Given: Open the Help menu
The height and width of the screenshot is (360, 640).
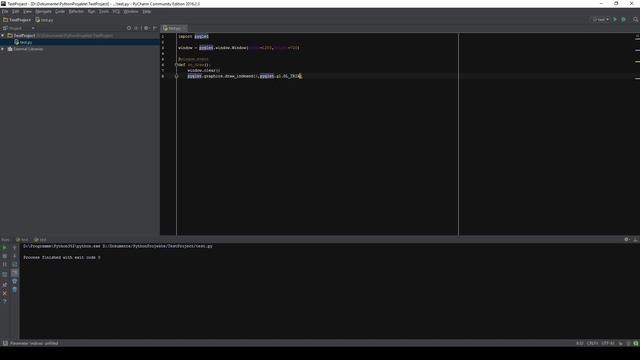Looking at the screenshot, I should click(147, 11).
